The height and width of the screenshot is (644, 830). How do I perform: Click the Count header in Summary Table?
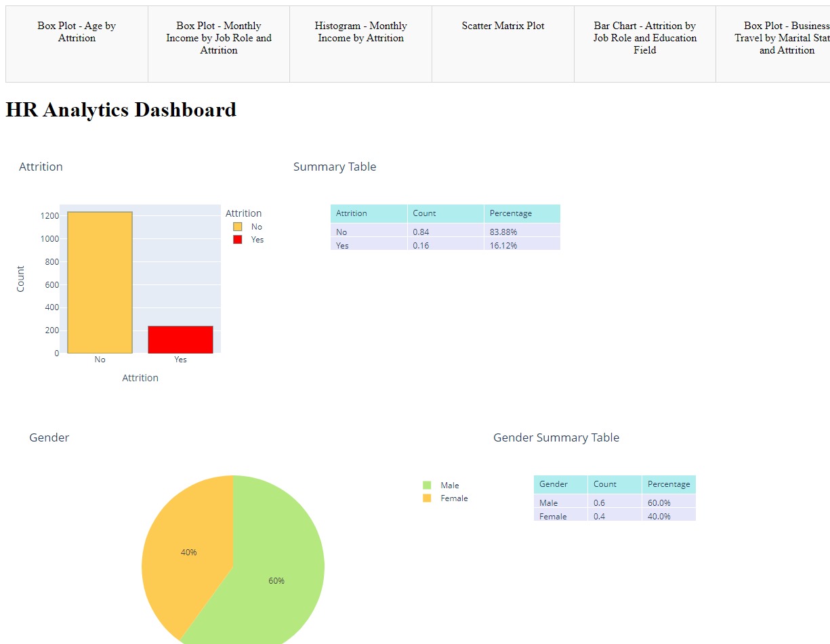[x=445, y=213]
